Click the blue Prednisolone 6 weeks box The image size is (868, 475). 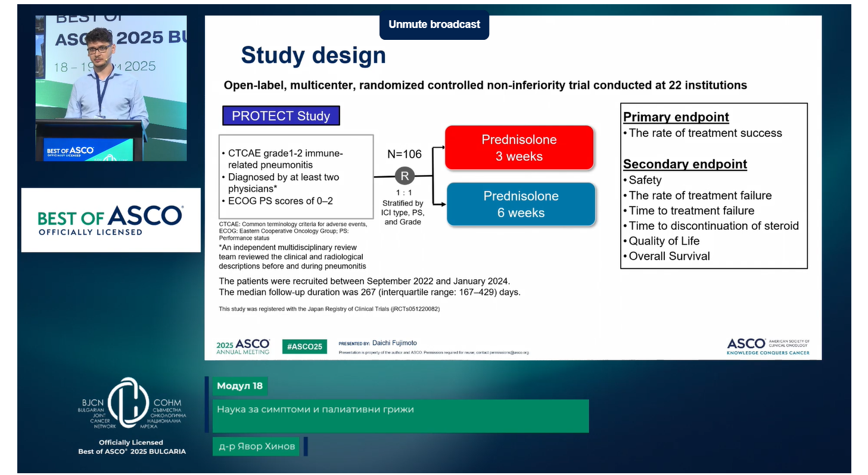pyautogui.click(x=521, y=204)
